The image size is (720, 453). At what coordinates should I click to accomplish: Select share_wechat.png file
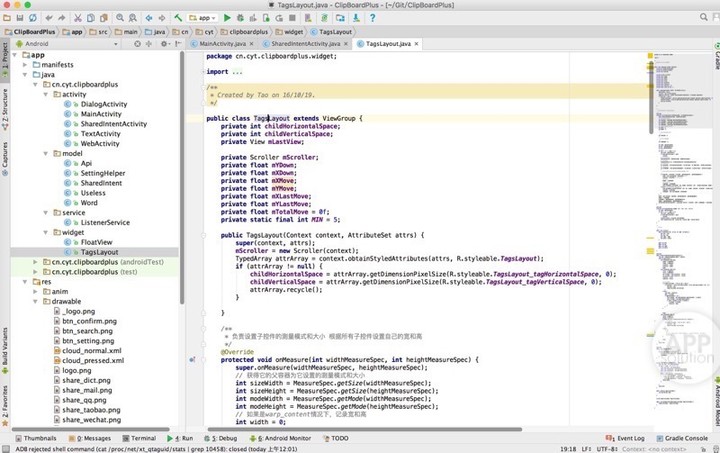coord(92,419)
